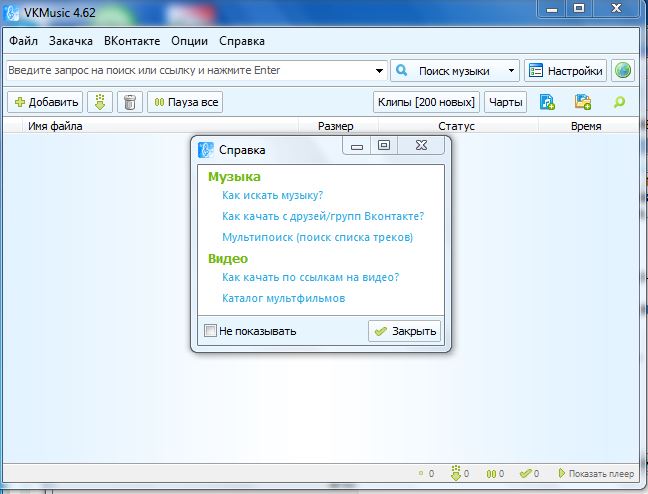The height and width of the screenshot is (494, 648).
Task: Open link Как качать по ссылкам на видео?
Action: tap(310, 277)
